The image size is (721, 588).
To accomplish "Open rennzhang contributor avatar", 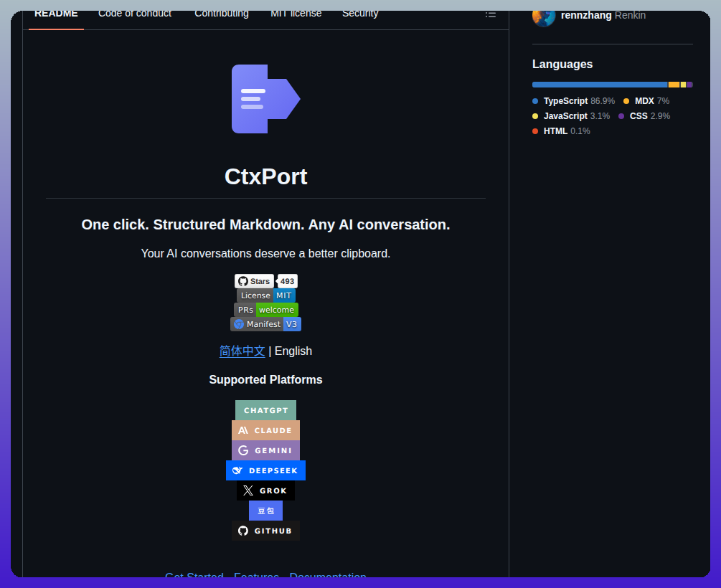I will point(544,16).
